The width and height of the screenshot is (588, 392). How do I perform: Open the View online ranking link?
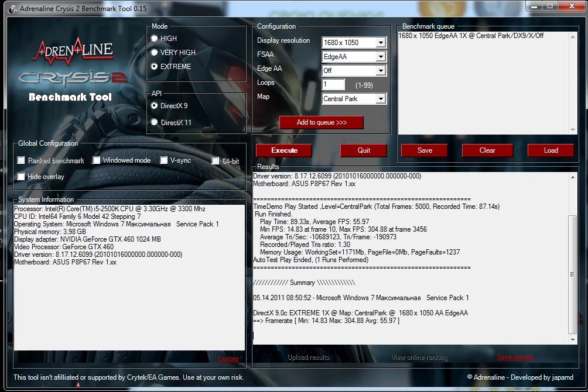click(x=419, y=357)
